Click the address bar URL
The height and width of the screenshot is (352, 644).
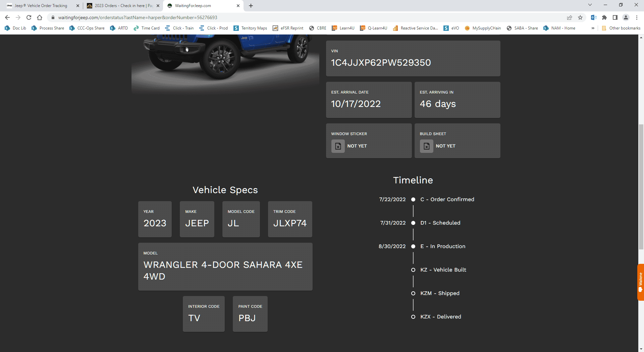click(138, 17)
